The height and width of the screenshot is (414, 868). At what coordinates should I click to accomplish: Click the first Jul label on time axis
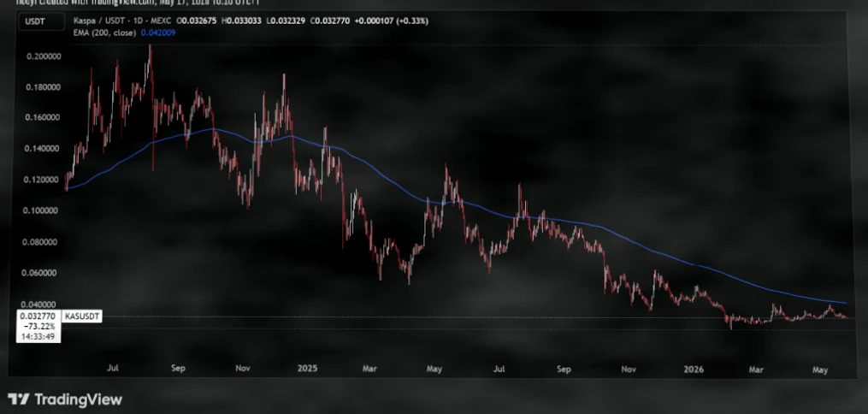(x=112, y=369)
